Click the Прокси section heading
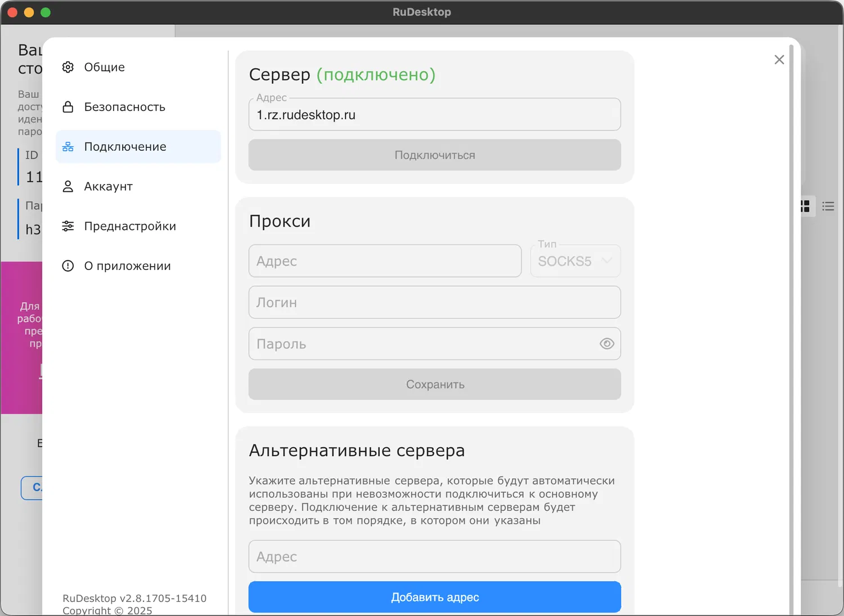844x616 pixels. coord(280,221)
